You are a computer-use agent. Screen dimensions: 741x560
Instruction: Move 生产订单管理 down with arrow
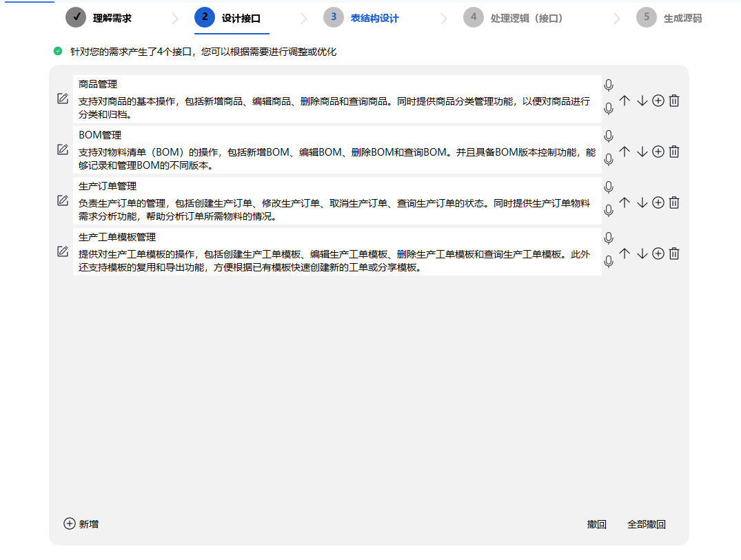click(x=642, y=203)
